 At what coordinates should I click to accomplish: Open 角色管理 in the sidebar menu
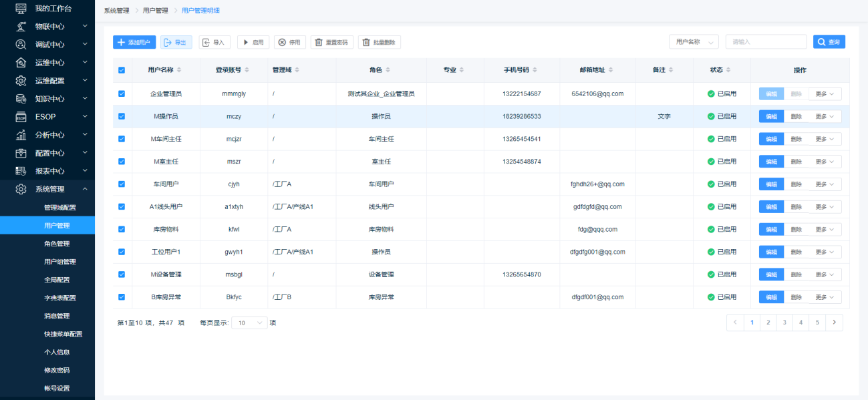click(57, 244)
